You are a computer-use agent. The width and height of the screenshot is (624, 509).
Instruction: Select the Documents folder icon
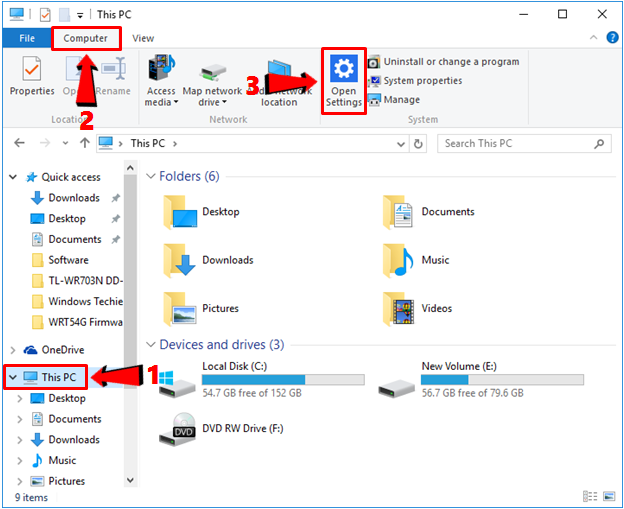[398, 212]
